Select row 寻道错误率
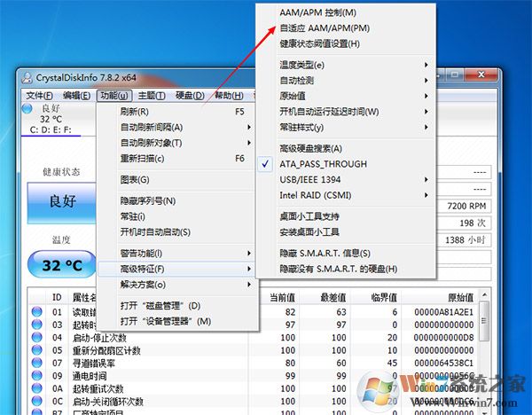Image resolution: width=532 pixels, height=415 pixels. [x=254, y=363]
